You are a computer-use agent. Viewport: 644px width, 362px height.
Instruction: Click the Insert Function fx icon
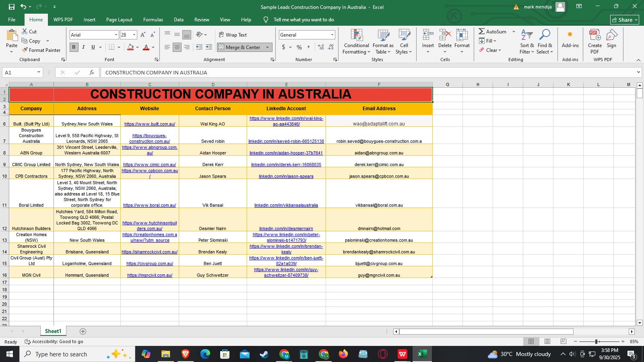coord(92,72)
